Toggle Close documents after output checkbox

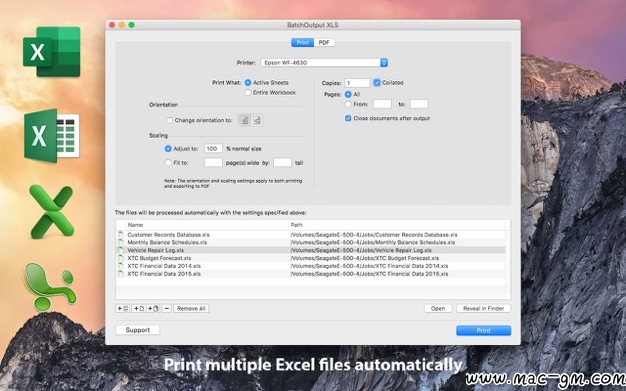pyautogui.click(x=348, y=118)
